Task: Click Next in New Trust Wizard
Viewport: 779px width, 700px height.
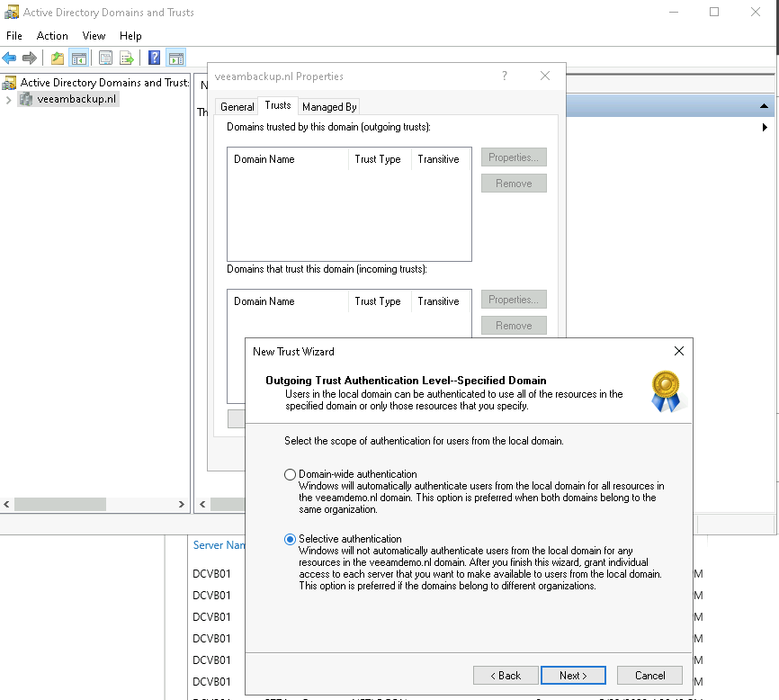Action: coord(573,675)
